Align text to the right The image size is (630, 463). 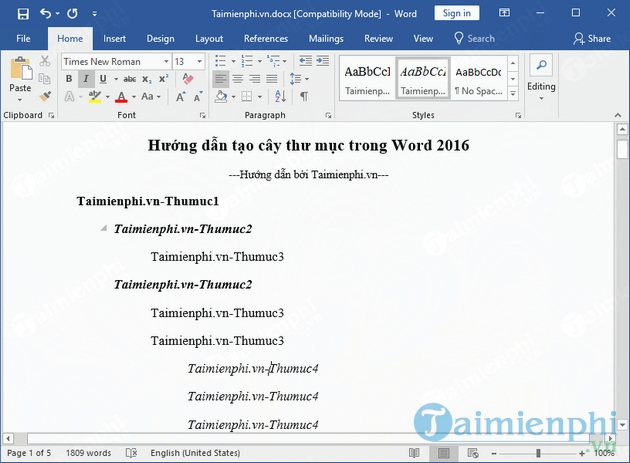click(255, 79)
